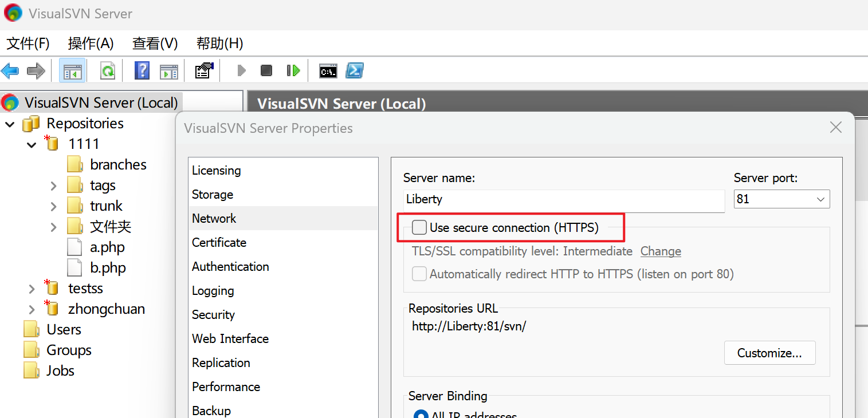Open the Server port dropdown
This screenshot has height=418, width=868.
point(820,199)
